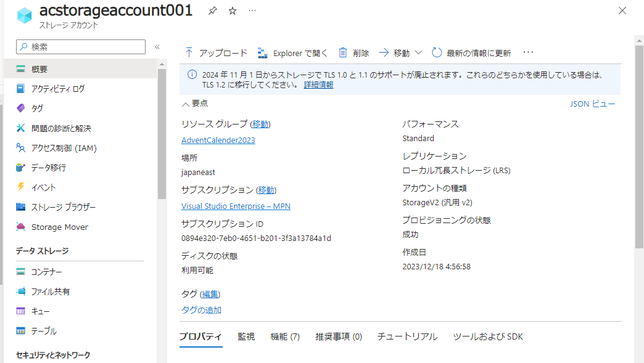Switch to the 監視 tab
Viewport: 644px width, 363px height.
pos(246,336)
